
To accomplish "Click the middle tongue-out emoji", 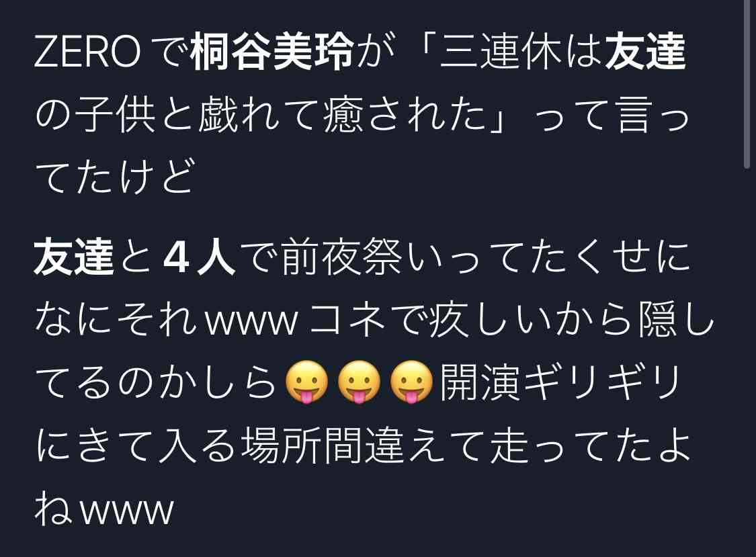I will [x=360, y=382].
